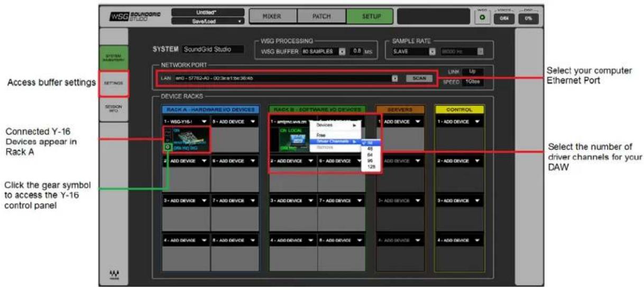Open Rack B slot 8 Add Device dropdown
The image size is (644, 287).
(x=341, y=241)
